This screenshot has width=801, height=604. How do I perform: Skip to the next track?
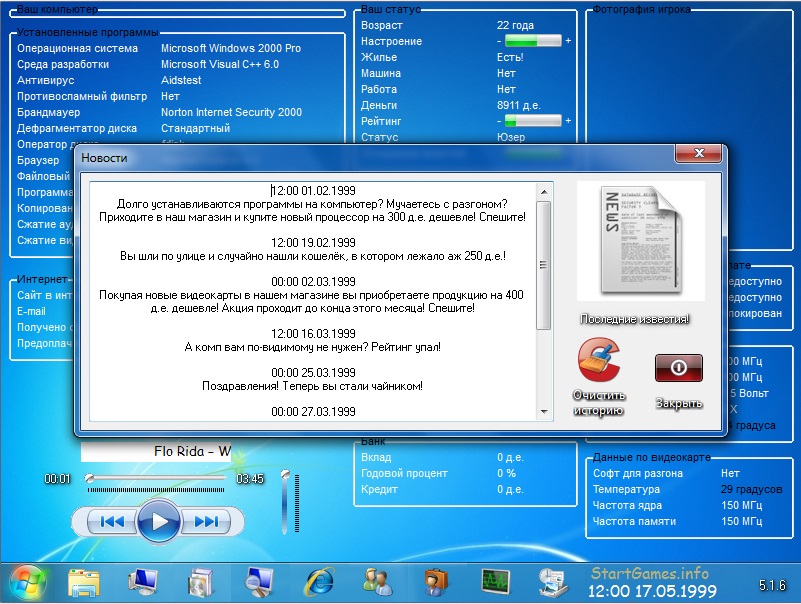click(207, 521)
